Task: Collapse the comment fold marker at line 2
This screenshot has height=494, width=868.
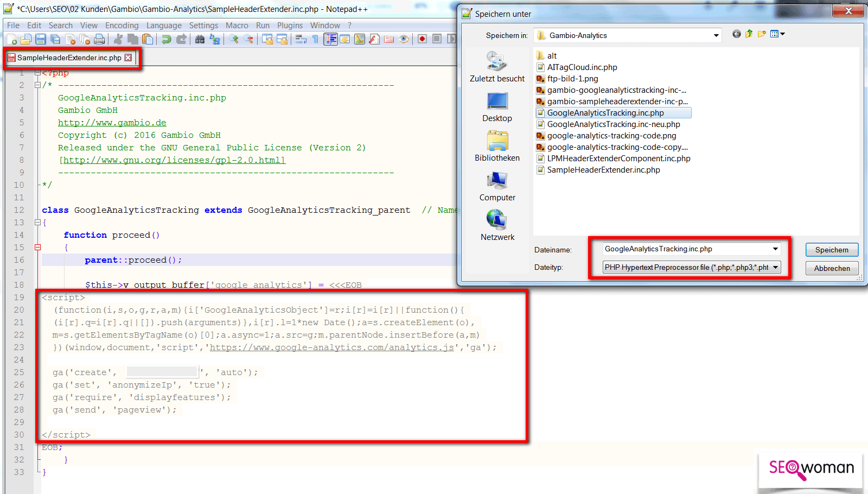Action: coord(37,85)
